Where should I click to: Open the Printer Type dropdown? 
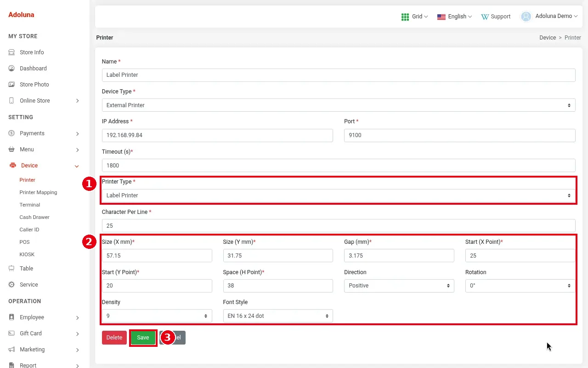339,195
